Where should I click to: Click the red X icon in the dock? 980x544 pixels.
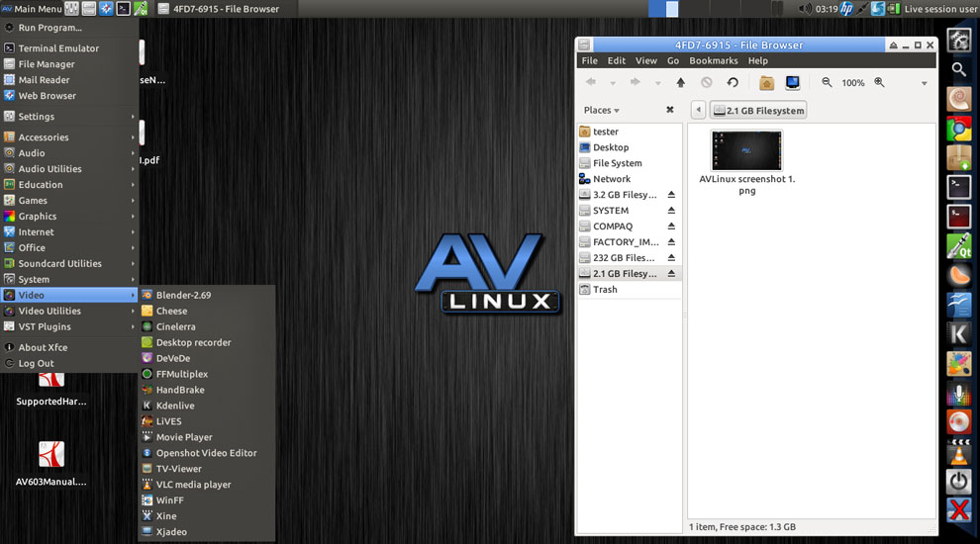coord(959,510)
